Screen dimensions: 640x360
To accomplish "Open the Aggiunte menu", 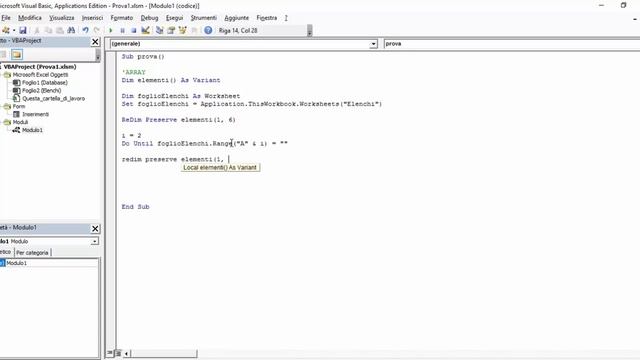I will (236, 18).
